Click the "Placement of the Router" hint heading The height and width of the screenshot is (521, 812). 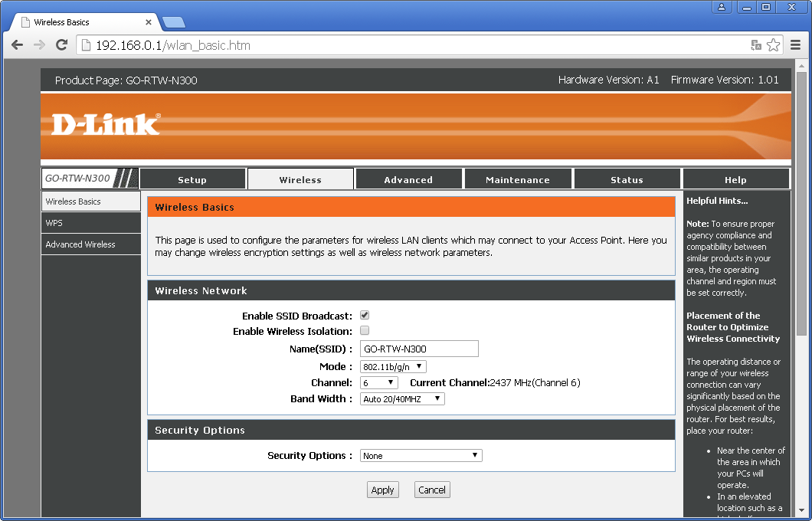[733, 327]
